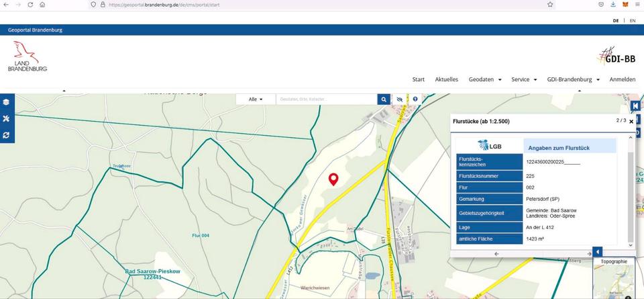Viewport: 644px width, 299px height.
Task: Go to previous Flurstück result arrow
Action: tap(496, 253)
